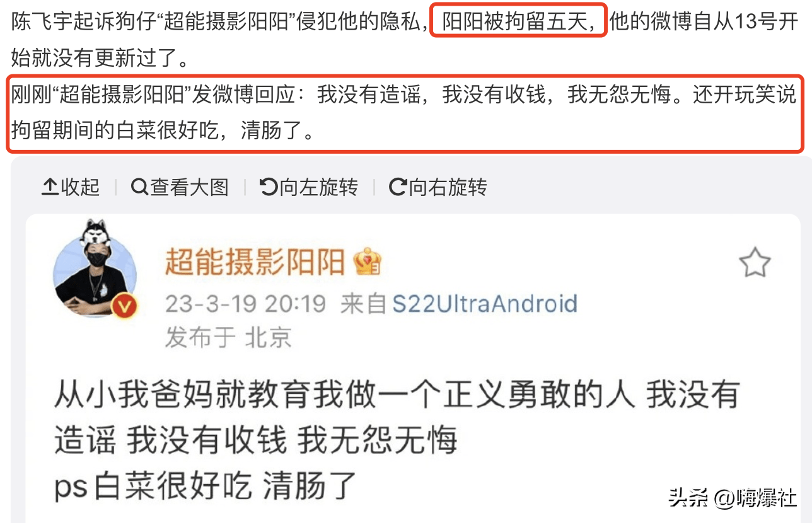Viewport: 812px width, 523px height.
Task: Favorite the post with the star icon
Action: click(x=755, y=263)
